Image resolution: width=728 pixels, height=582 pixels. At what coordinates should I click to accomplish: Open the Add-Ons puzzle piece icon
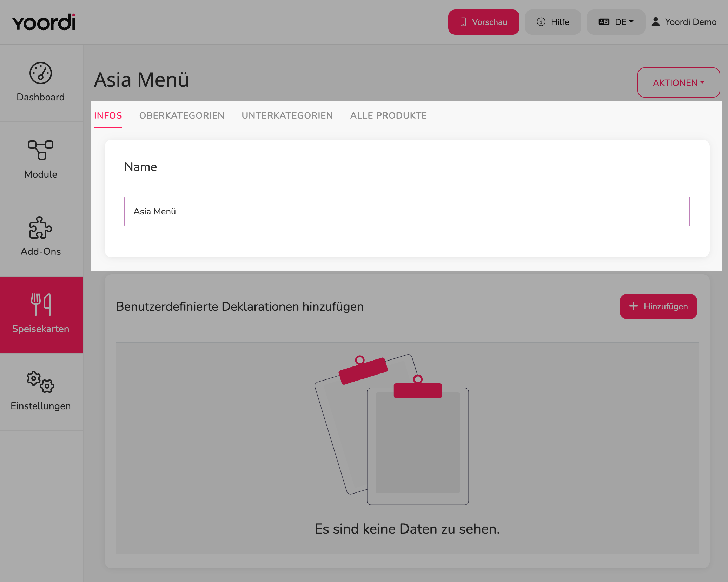click(x=41, y=228)
